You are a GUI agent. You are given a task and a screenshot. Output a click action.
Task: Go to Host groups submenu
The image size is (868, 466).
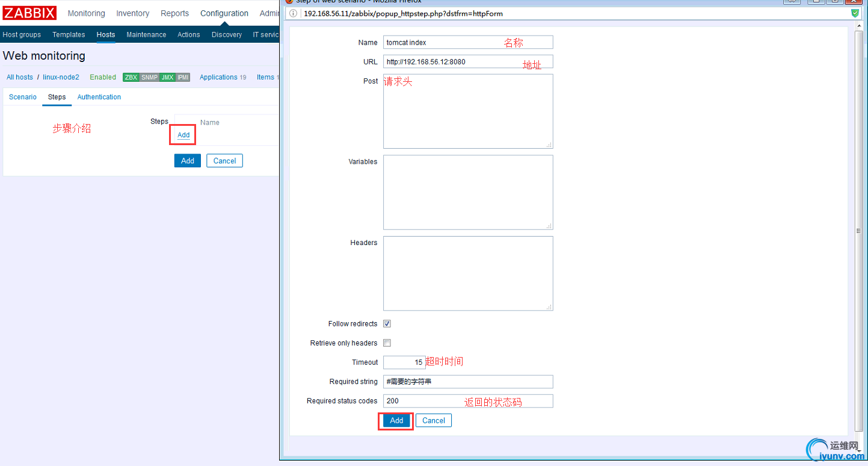22,35
